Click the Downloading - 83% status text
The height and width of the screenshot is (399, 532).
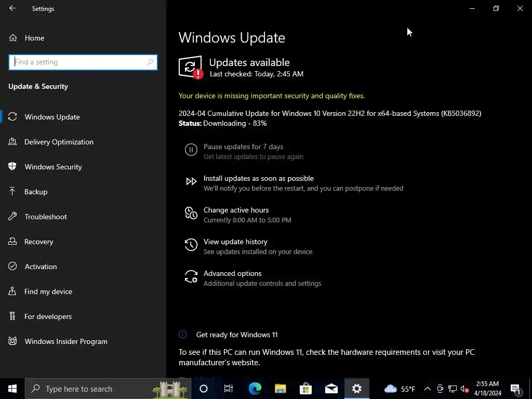click(235, 124)
